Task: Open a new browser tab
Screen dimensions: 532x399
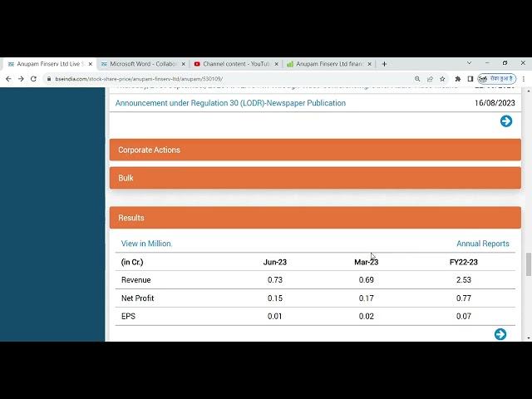Action: 384,64
